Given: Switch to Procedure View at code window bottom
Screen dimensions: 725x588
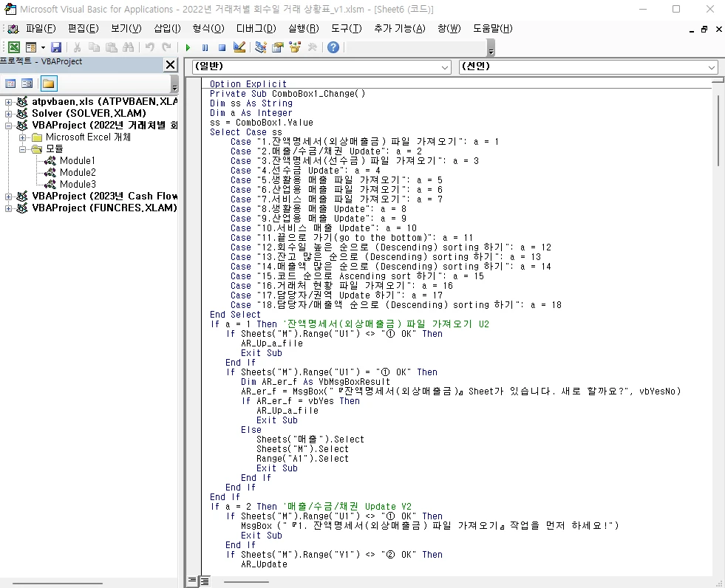Looking at the screenshot, I should (192, 583).
